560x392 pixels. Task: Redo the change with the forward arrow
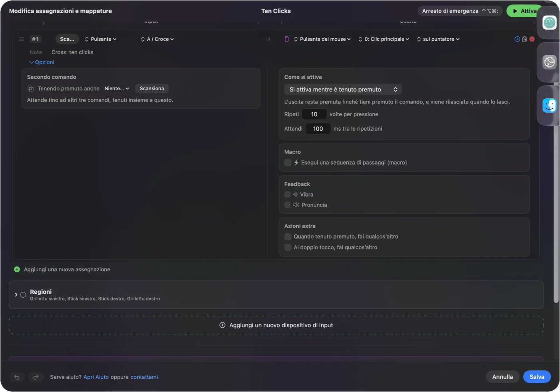click(x=36, y=377)
